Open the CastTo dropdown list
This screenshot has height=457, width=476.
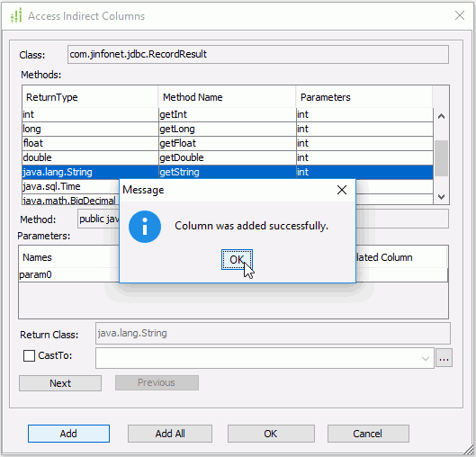(426, 359)
